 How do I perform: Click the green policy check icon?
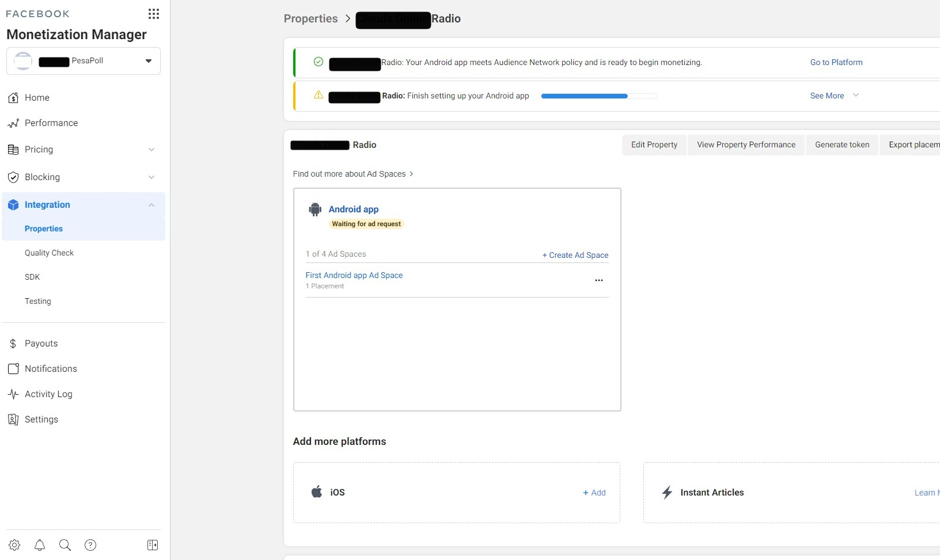click(x=319, y=62)
